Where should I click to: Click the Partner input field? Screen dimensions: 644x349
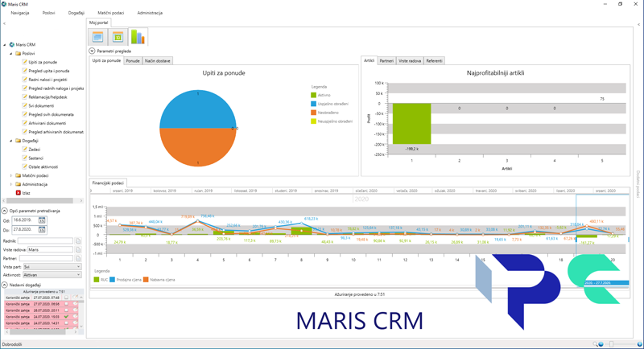(46, 258)
